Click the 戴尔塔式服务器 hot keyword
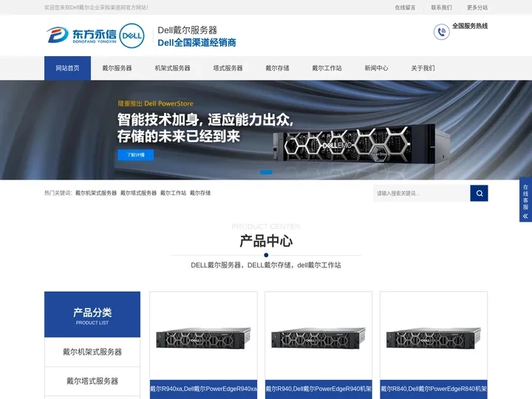This screenshot has width=532, height=399. pos(138,193)
